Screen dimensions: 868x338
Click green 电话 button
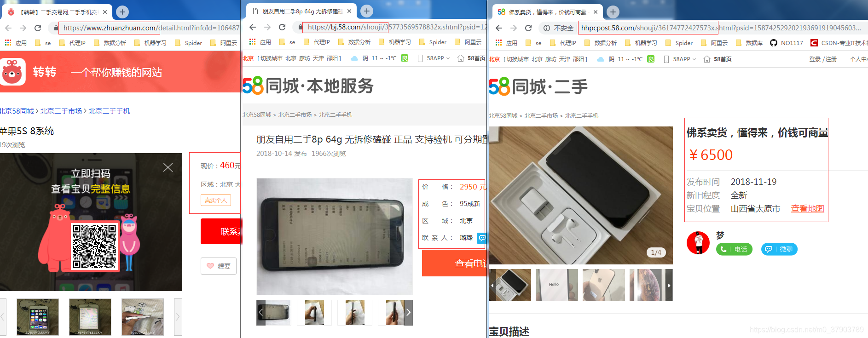coord(734,249)
